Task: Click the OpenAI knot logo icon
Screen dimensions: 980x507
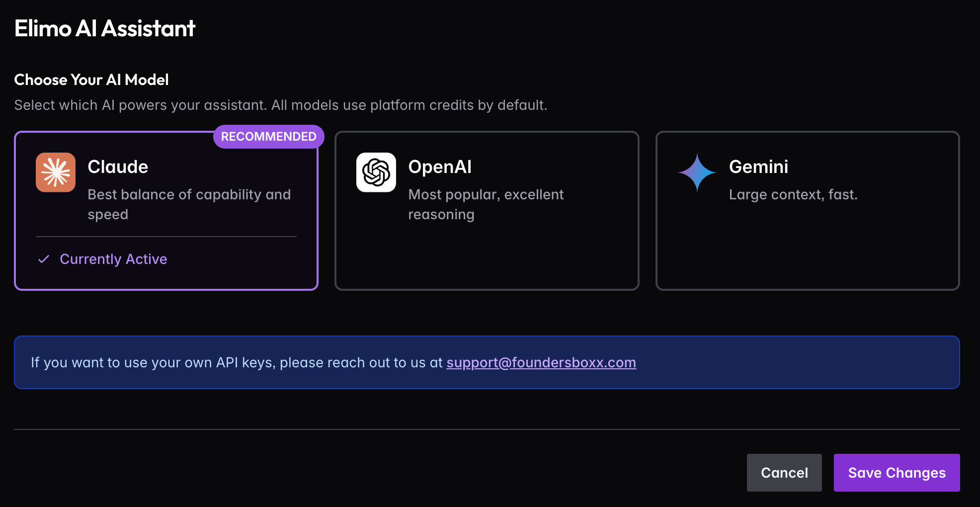Action: (376, 172)
